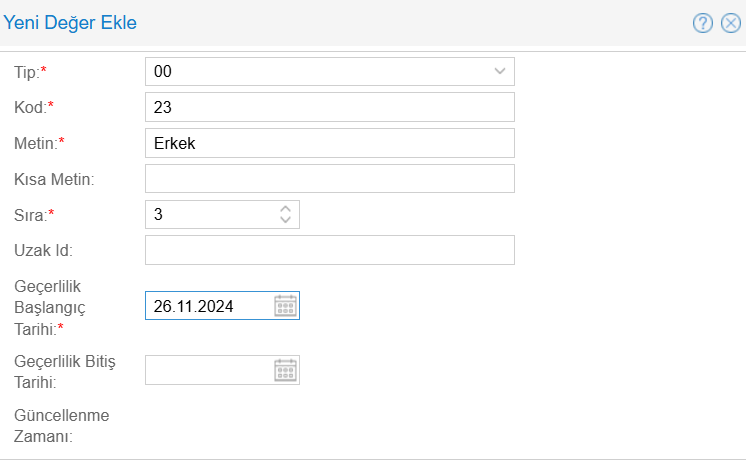This screenshot has height=465, width=746.
Task: Focus the Kod field containing 23
Action: tap(330, 107)
